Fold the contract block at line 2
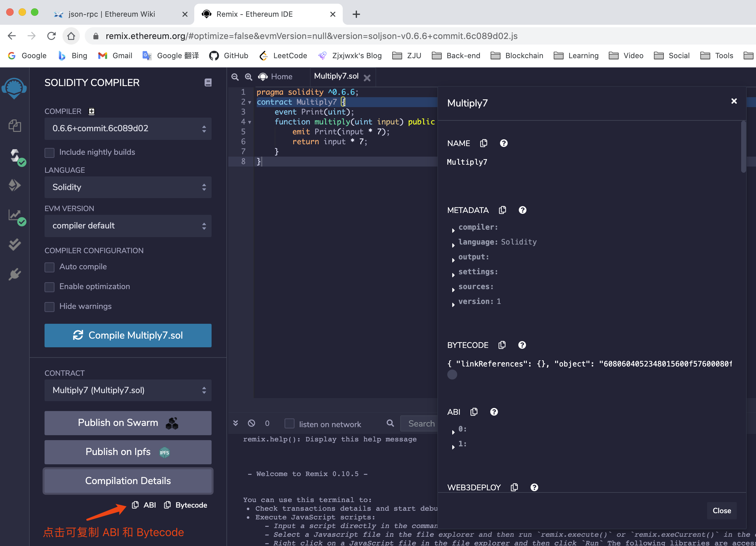756x546 pixels. [x=249, y=102]
